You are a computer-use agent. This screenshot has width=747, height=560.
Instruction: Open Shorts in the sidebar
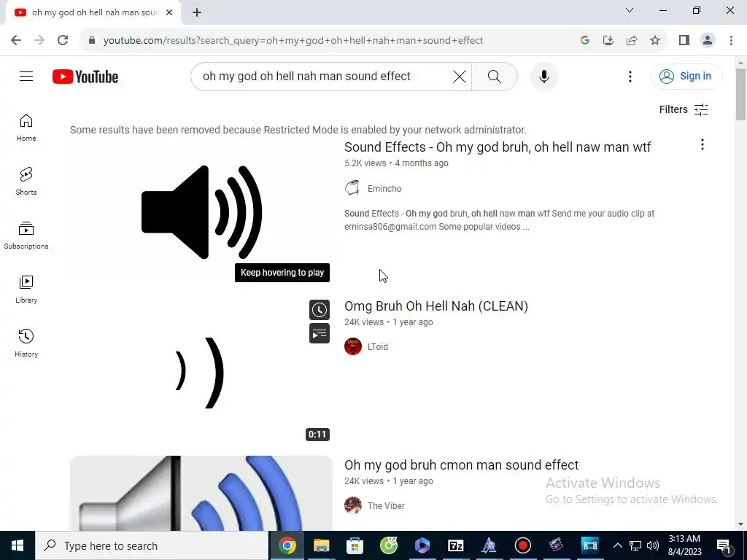coord(26,182)
